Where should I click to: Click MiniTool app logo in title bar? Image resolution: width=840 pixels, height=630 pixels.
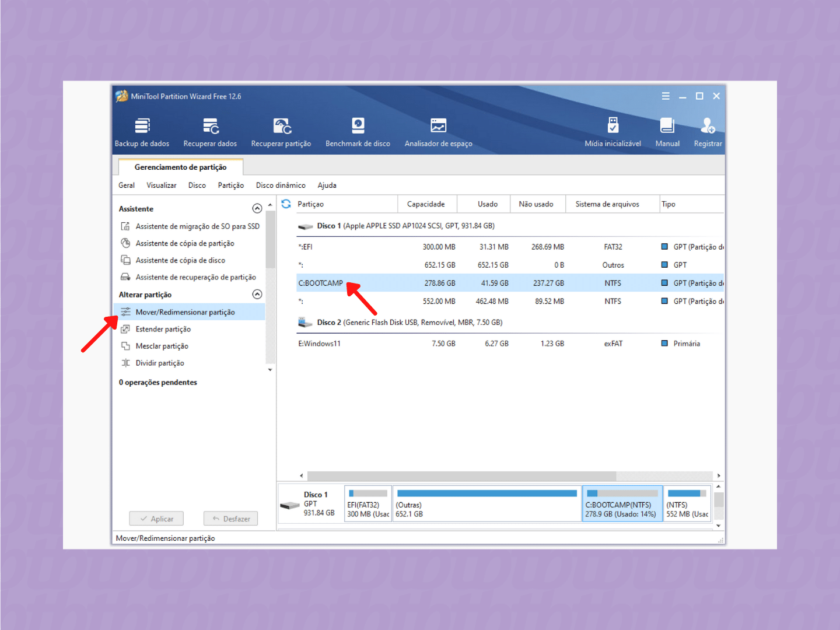121,96
